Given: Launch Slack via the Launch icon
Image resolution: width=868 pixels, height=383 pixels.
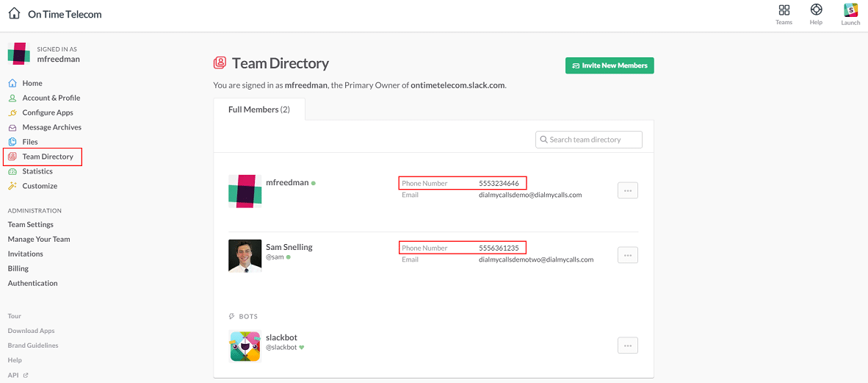Looking at the screenshot, I should [x=850, y=10].
